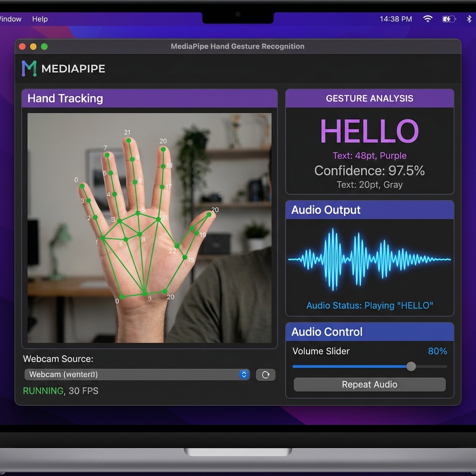Click the Text: 48pt, Purple caption
Viewport: 476px width, 476px height.
click(x=370, y=155)
